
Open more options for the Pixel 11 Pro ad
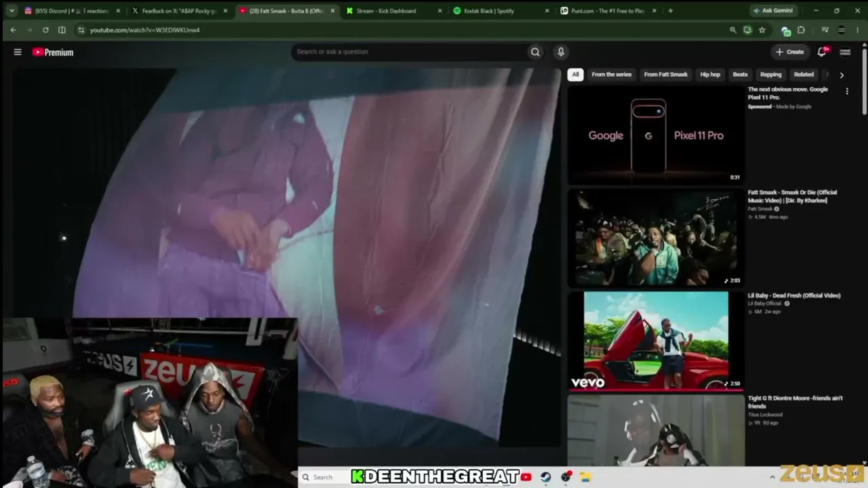pos(846,91)
